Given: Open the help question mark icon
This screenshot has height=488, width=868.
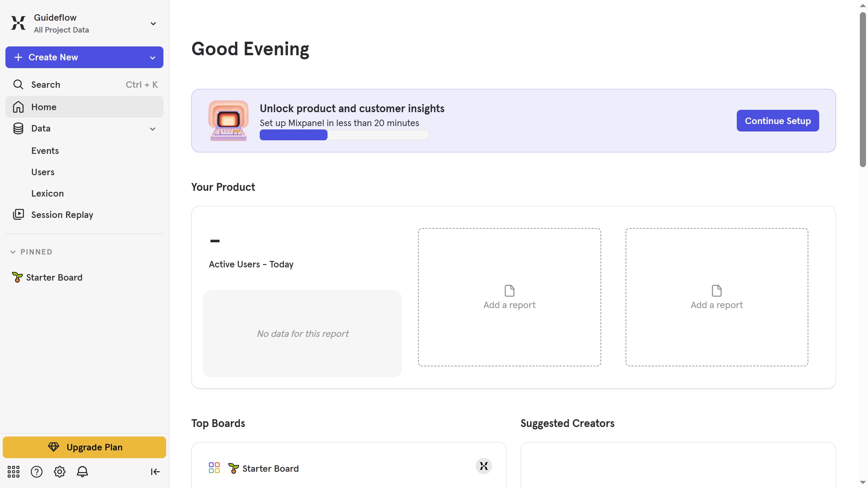Looking at the screenshot, I should (x=37, y=471).
